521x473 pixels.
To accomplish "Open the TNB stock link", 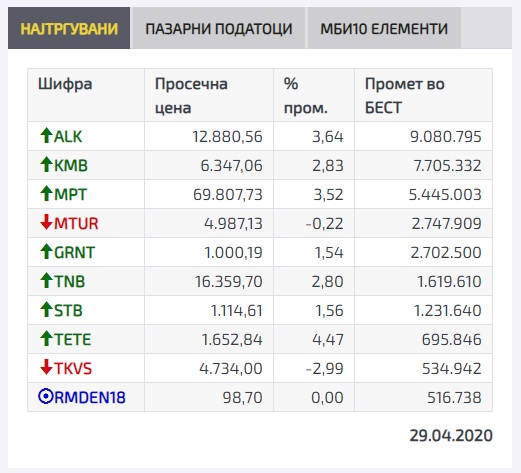I will tap(69, 281).
